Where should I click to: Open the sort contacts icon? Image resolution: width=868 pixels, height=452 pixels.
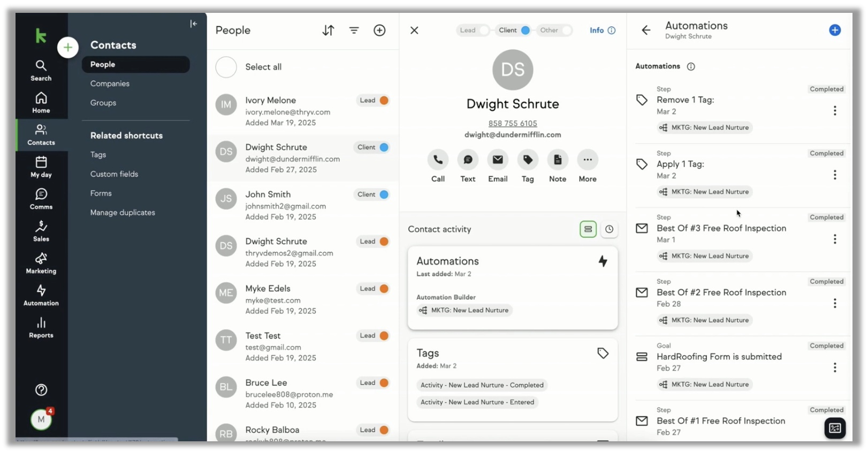(x=328, y=31)
